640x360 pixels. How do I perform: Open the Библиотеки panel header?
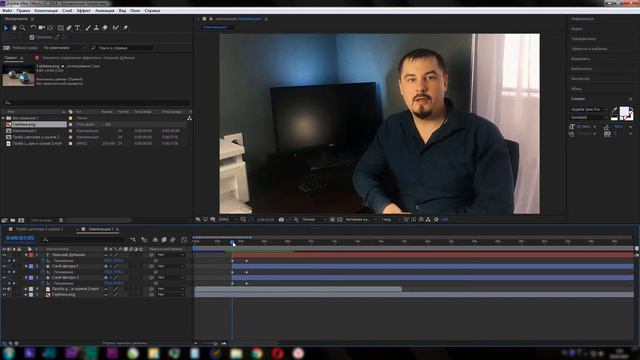point(581,69)
